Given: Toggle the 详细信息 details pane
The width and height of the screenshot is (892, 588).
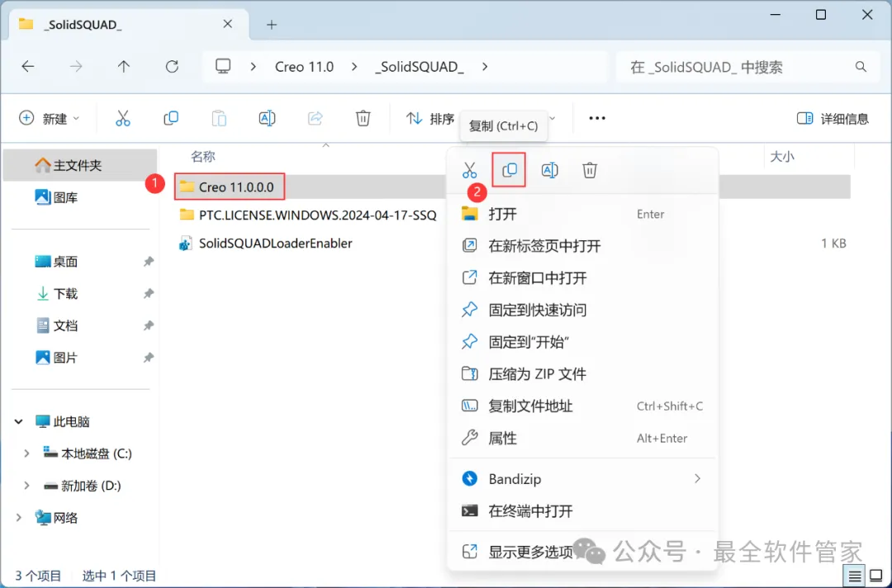Looking at the screenshot, I should tap(833, 118).
